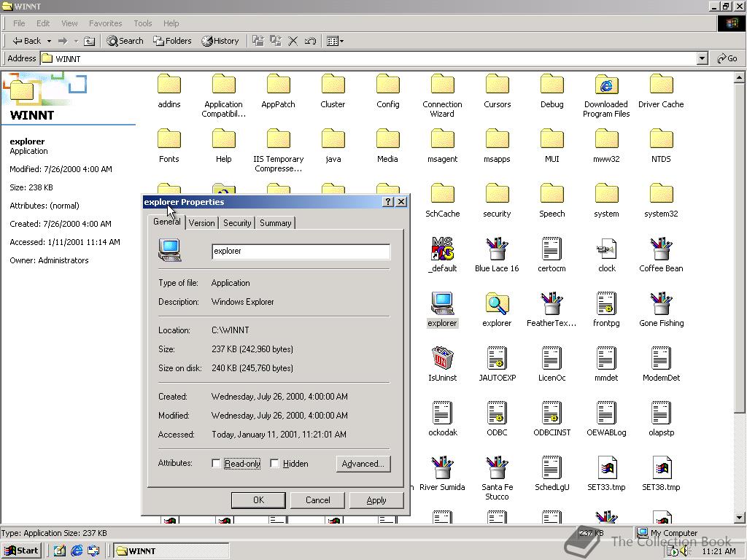The width and height of the screenshot is (747, 560).
Task: Select the River Sumida bitmap
Action: point(442,473)
